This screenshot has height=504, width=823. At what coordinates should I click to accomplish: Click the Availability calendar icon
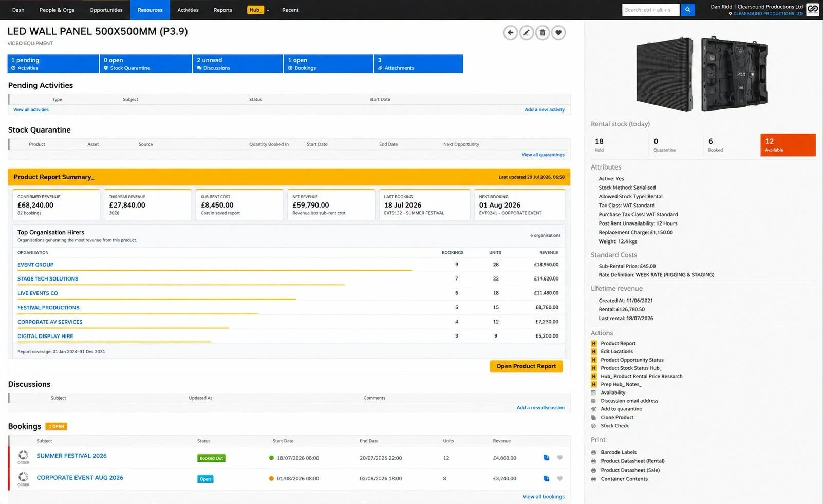click(x=594, y=393)
